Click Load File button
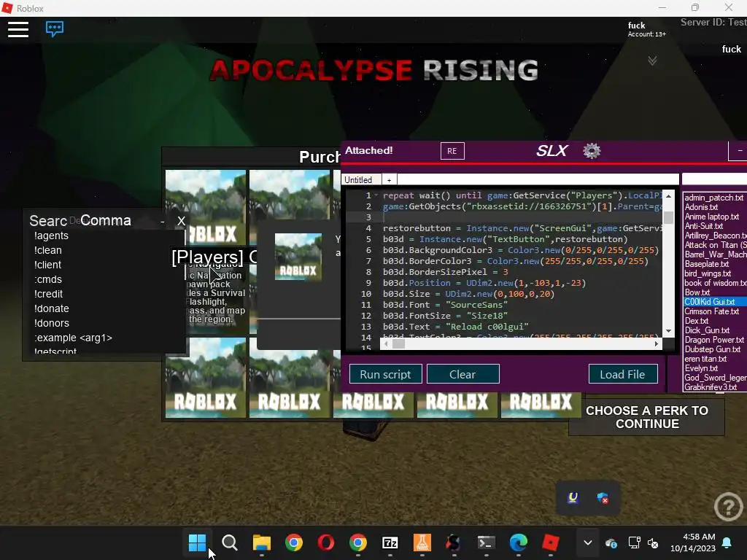The height and width of the screenshot is (560, 747). click(623, 374)
